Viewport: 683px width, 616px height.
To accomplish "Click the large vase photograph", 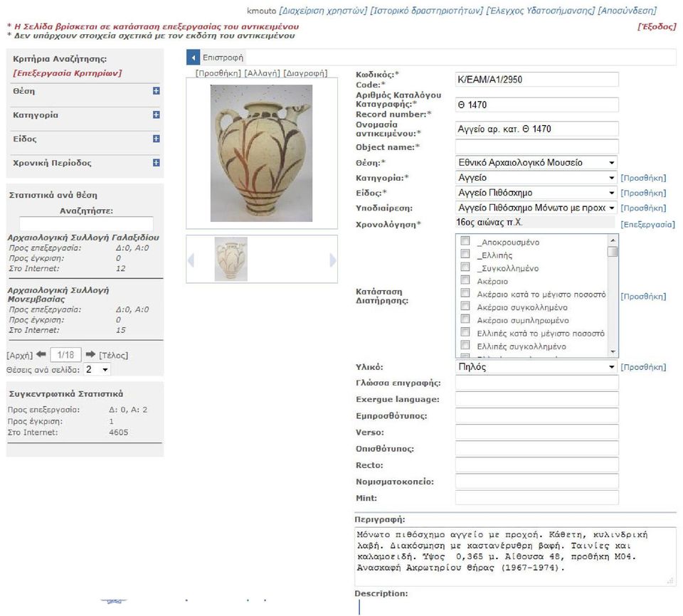I will point(261,153).
